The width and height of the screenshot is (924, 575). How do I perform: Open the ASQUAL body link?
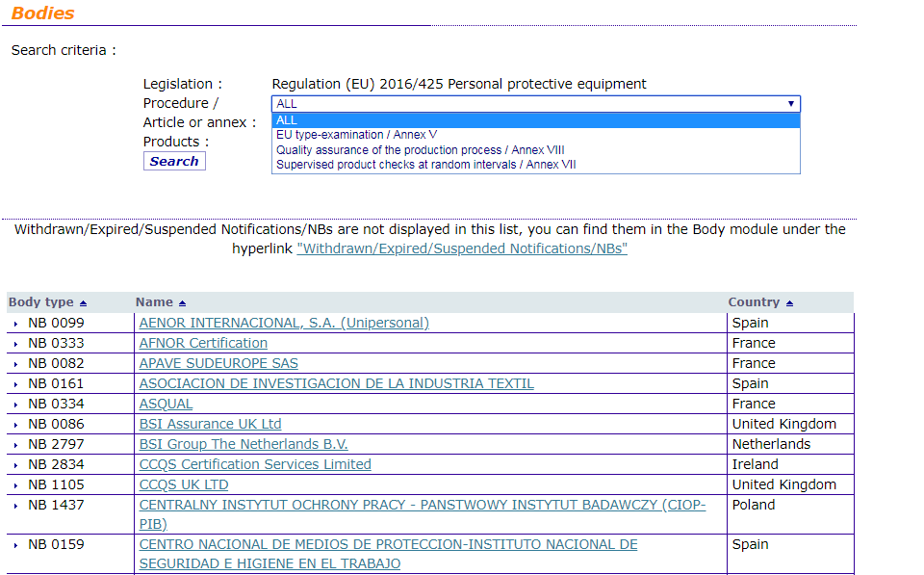(x=166, y=404)
